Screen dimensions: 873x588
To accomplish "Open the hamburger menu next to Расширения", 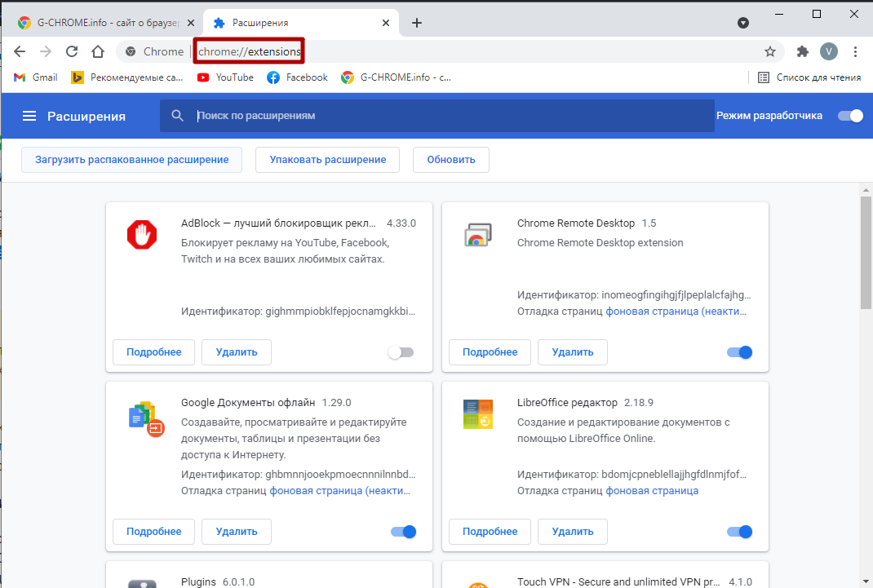I will [29, 116].
